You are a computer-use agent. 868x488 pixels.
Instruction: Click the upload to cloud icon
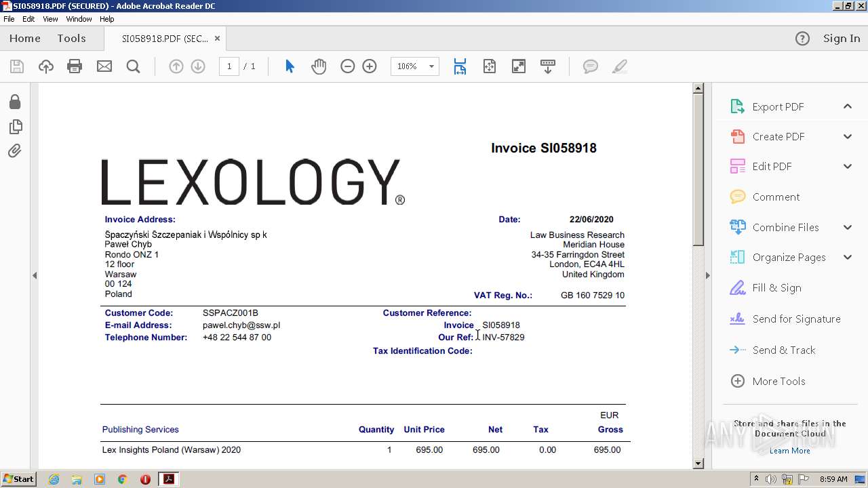coord(45,66)
